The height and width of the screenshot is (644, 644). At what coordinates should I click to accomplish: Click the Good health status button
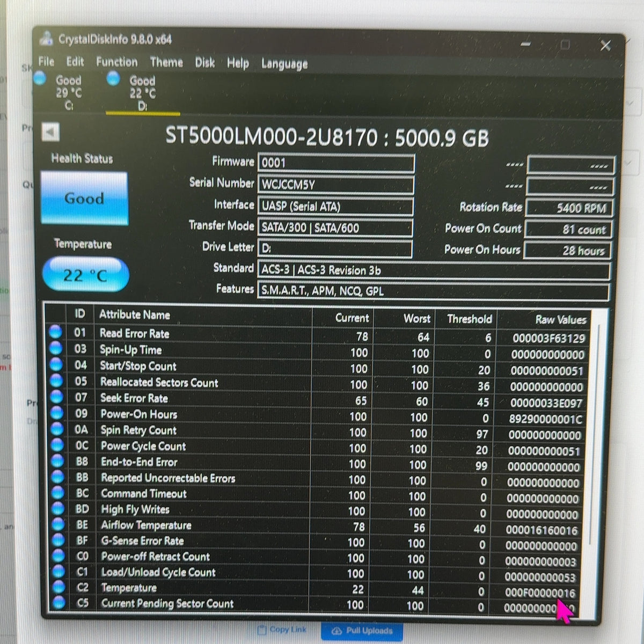click(x=84, y=198)
